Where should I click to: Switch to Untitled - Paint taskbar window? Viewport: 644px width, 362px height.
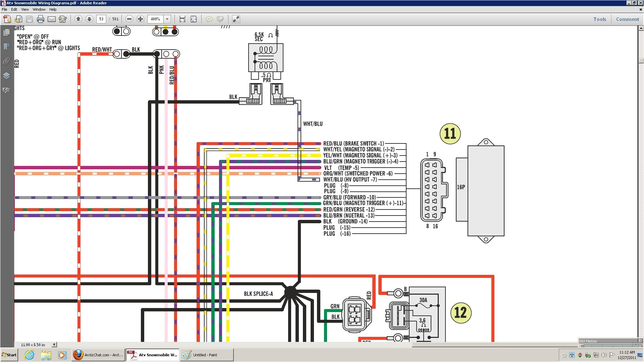point(206,355)
